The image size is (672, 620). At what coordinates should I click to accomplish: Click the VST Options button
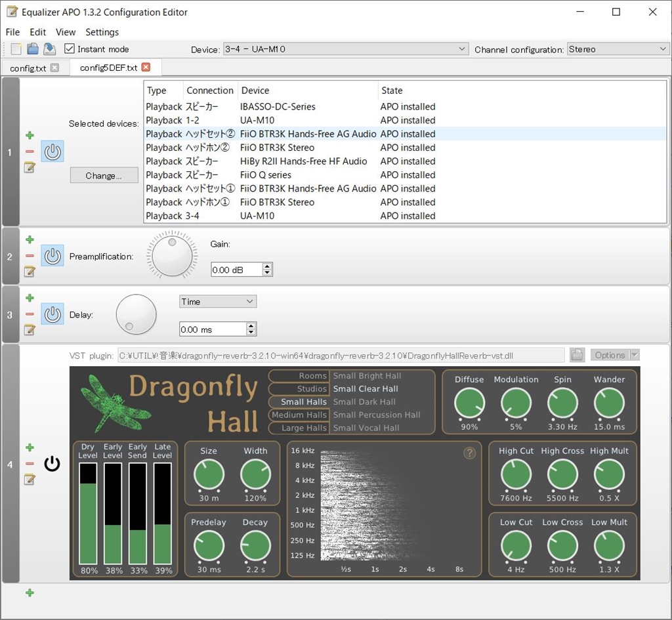tap(610, 355)
